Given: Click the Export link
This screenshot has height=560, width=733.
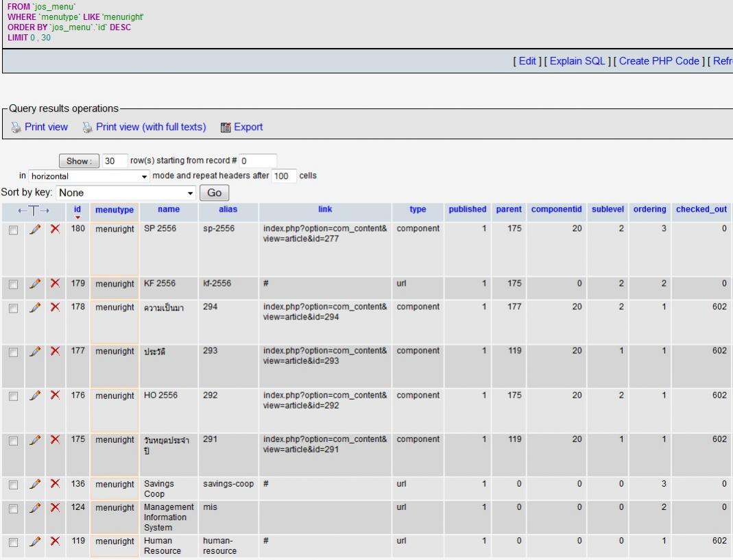Looking at the screenshot, I should [248, 127].
